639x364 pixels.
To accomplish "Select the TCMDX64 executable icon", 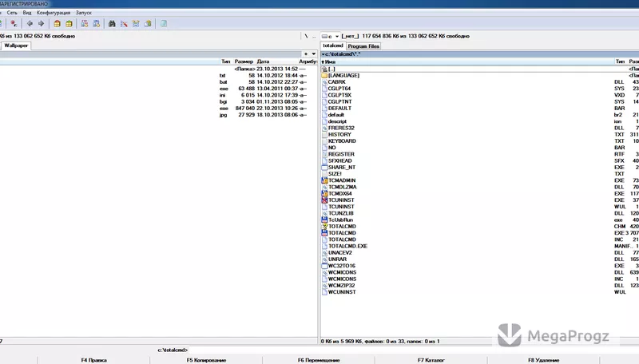I will pyautogui.click(x=324, y=193).
